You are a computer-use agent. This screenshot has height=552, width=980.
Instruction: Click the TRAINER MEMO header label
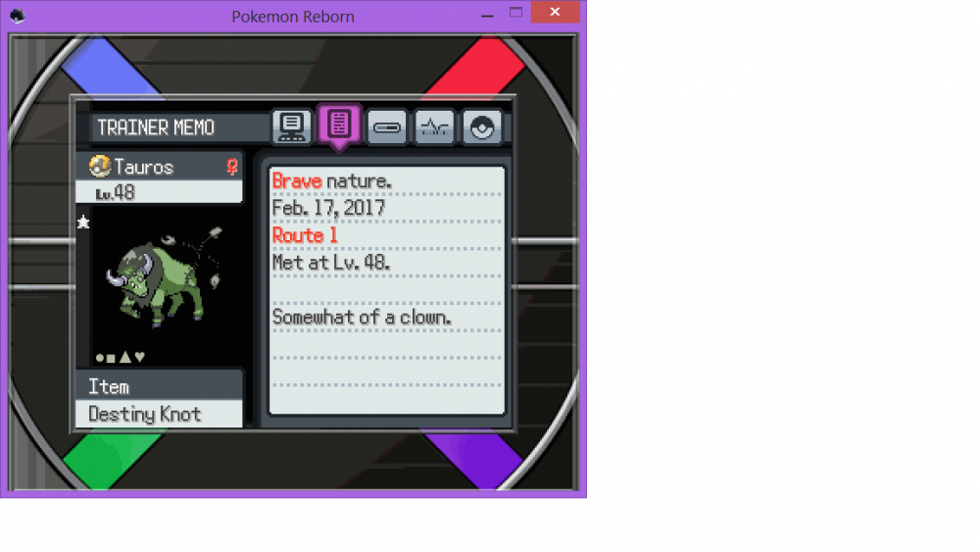156,127
